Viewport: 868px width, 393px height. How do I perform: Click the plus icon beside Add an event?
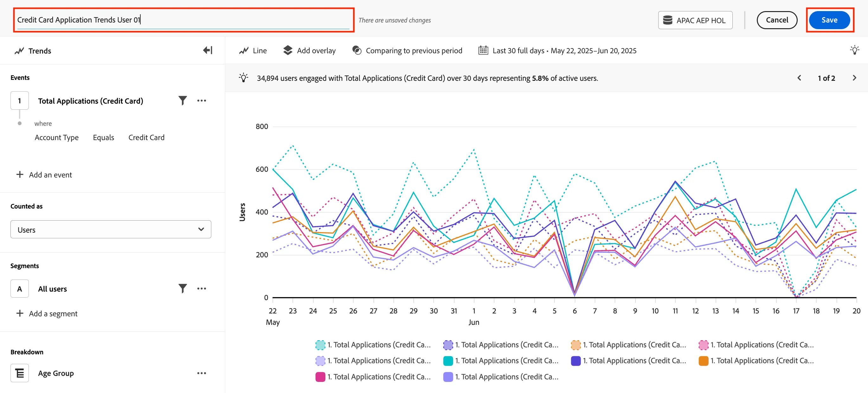point(20,175)
